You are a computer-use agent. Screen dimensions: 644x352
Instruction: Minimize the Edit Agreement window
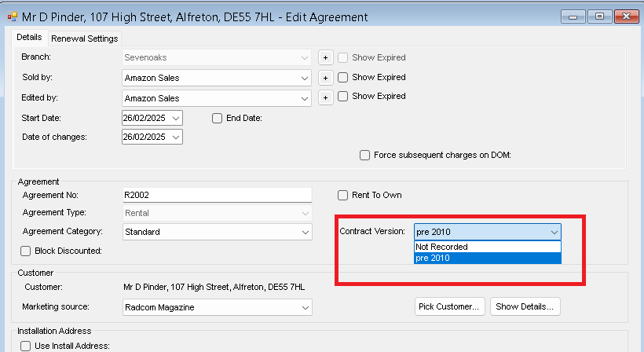pyautogui.click(x=573, y=16)
